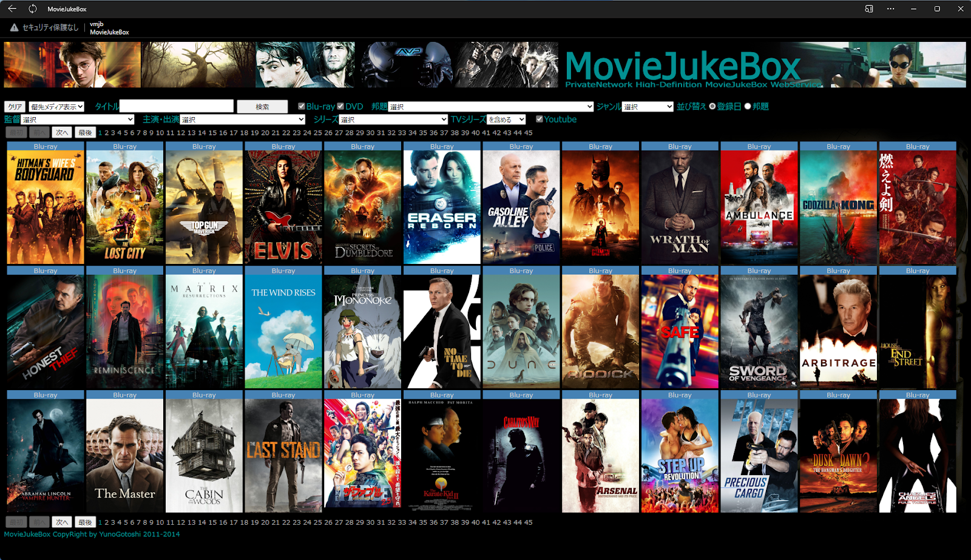Select the Dusk Till Dawn 2 poster
The image size is (971, 560).
coord(838,456)
